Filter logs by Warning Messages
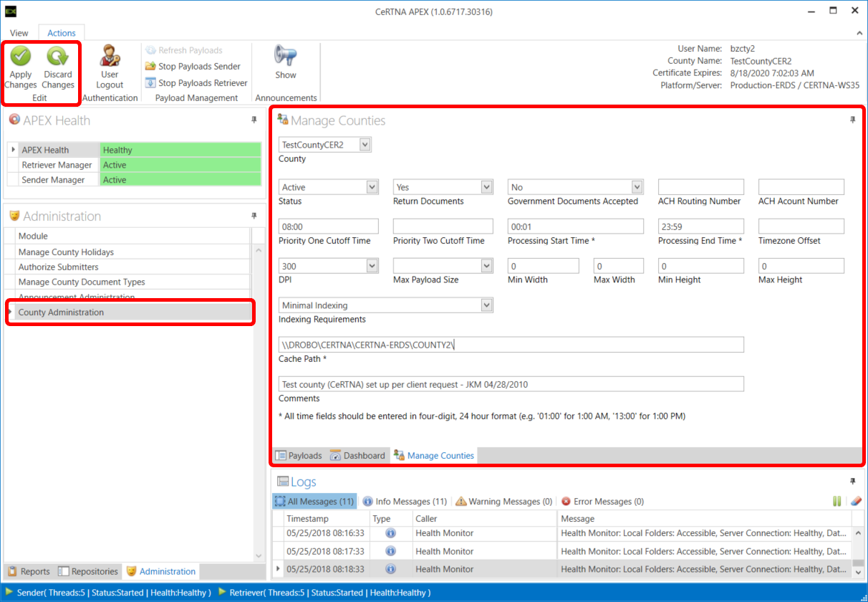This screenshot has width=868, height=602. click(x=503, y=502)
